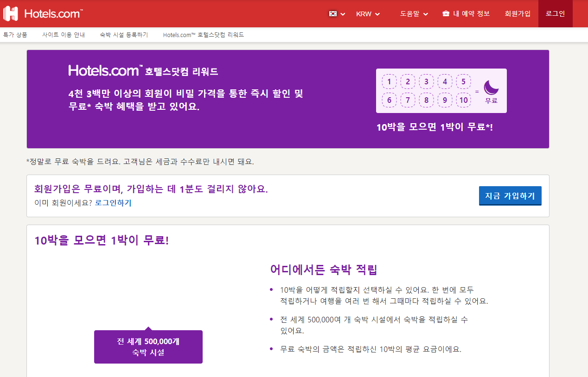Click stamp number 1 in the reward card
Image resolution: width=588 pixels, height=377 pixels.
click(389, 82)
